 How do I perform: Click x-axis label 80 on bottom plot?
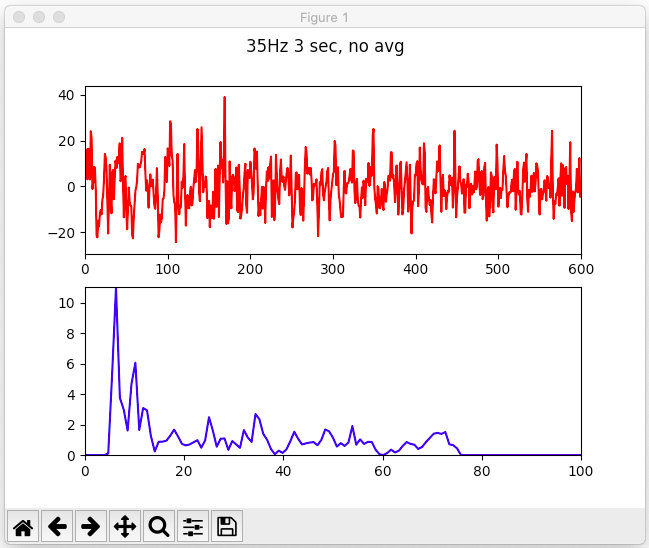[482, 471]
